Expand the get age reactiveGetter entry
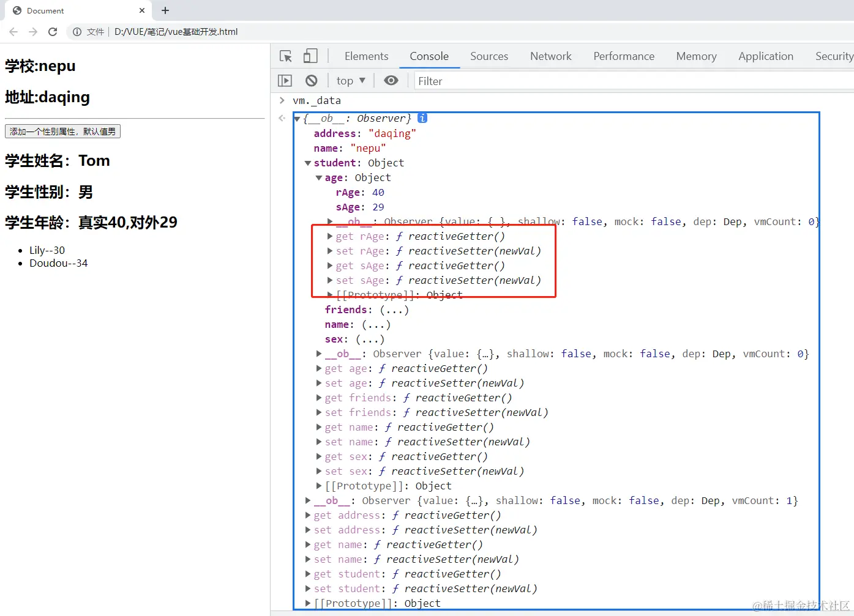This screenshot has width=854, height=616. (319, 368)
